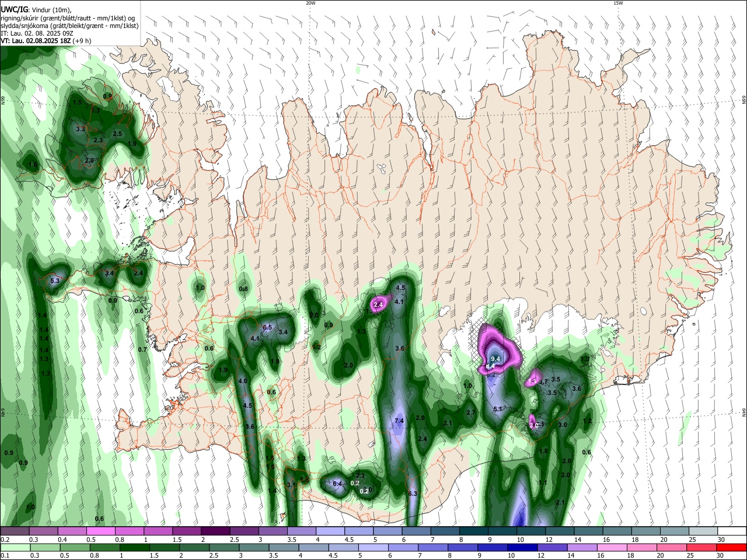The height and width of the screenshot is (560, 747).
Task: Click the 6.5 precipitation value on the map
Action: point(268,327)
